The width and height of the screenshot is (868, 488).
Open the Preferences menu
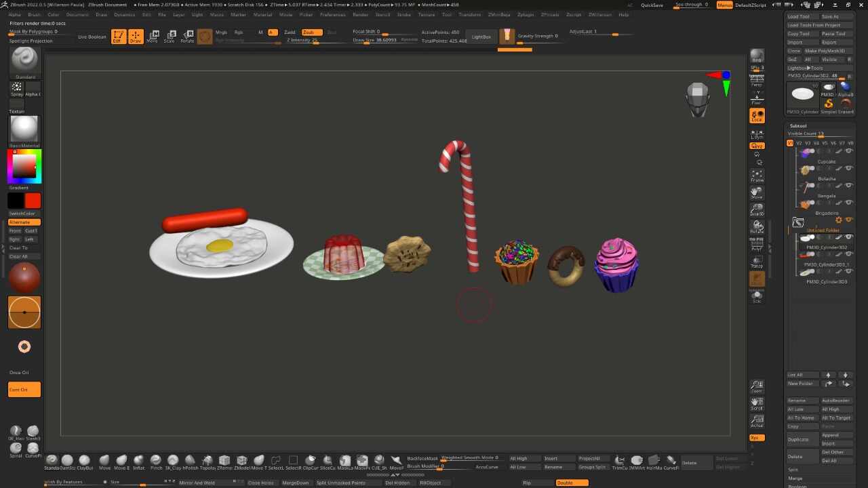coord(332,14)
